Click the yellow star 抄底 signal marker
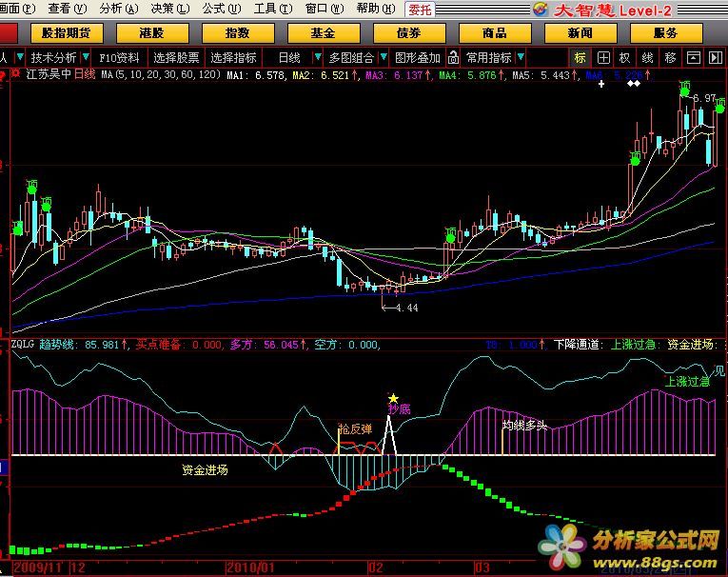 pos(393,398)
